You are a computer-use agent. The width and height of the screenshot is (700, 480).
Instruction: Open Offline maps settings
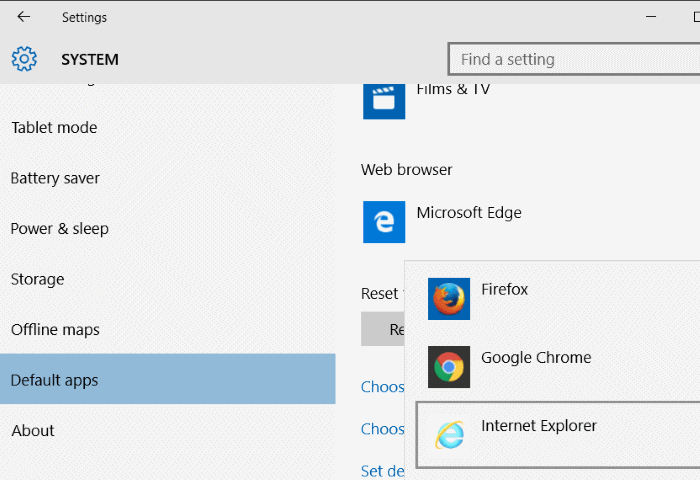pyautogui.click(x=55, y=330)
